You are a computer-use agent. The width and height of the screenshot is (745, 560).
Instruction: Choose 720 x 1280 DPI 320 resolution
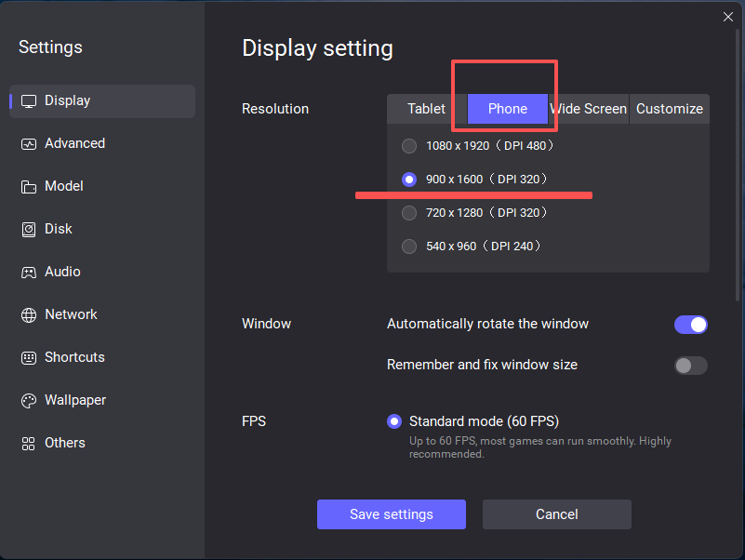point(409,213)
